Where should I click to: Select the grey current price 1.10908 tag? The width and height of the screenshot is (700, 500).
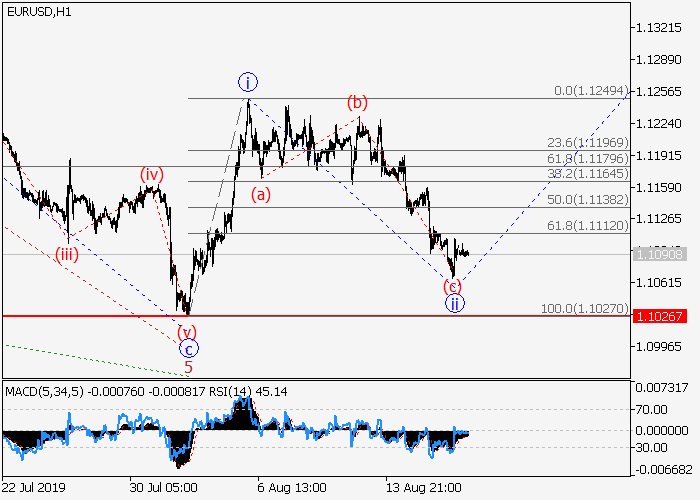658,254
